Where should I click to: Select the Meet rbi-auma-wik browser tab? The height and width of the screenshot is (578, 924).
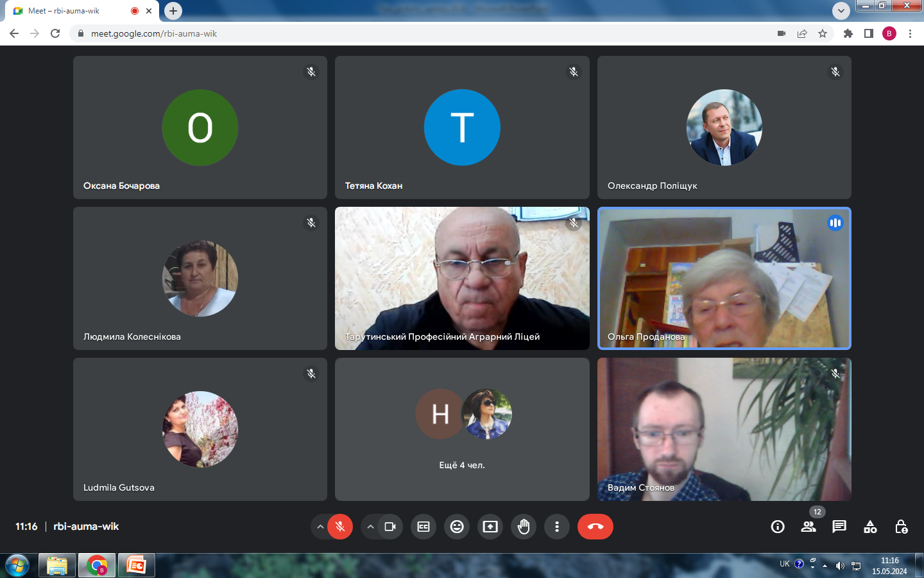(71, 11)
